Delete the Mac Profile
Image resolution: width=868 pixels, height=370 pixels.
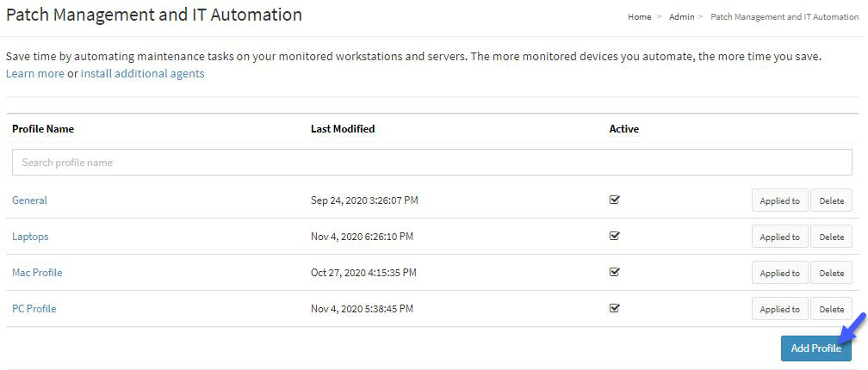[831, 273]
